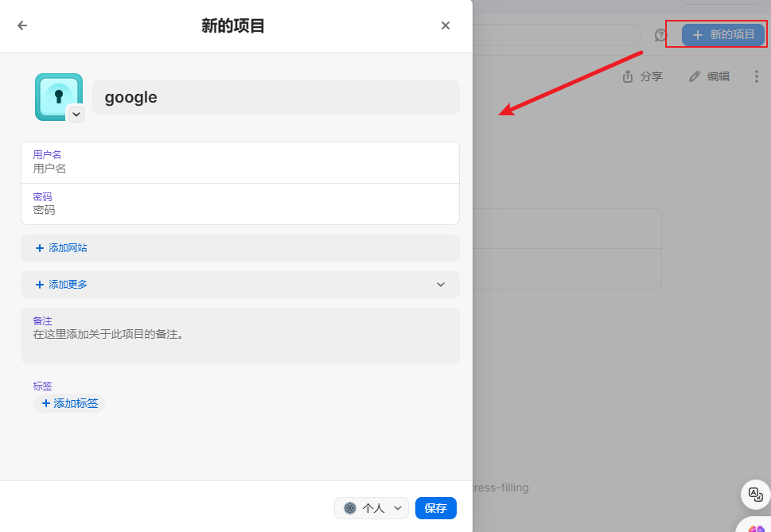The width and height of the screenshot is (771, 532).
Task: Click the 添加标签 tag button
Action: tap(69, 403)
